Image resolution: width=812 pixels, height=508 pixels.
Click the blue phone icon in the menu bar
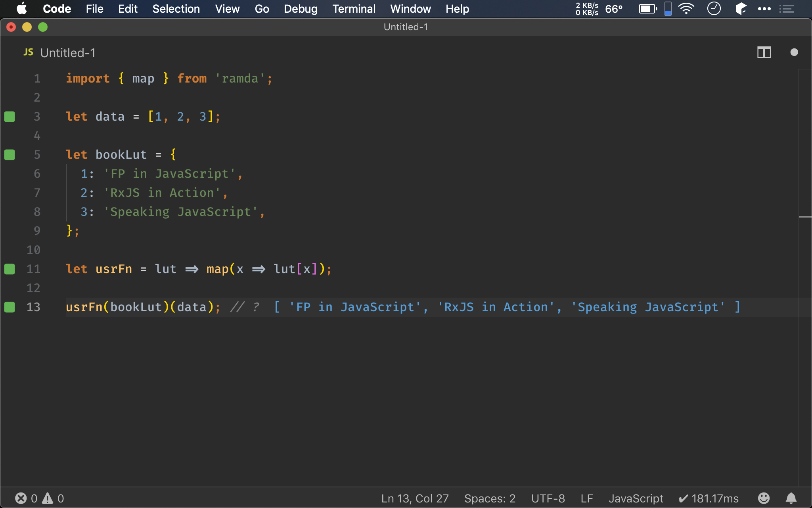(x=668, y=9)
